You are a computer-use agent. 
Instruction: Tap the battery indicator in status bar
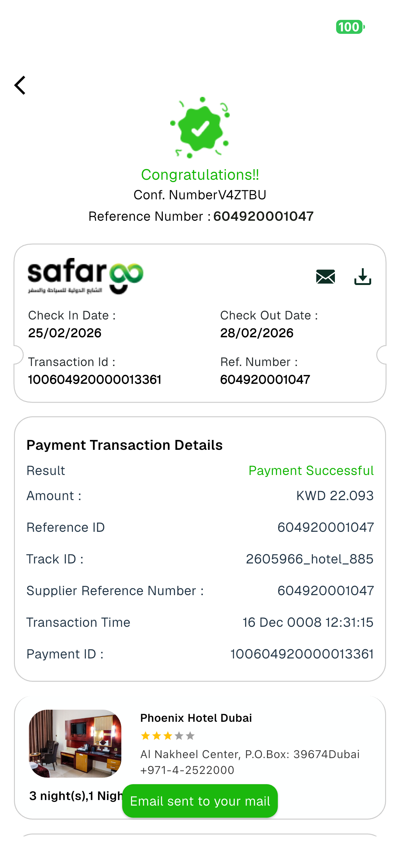[350, 27]
